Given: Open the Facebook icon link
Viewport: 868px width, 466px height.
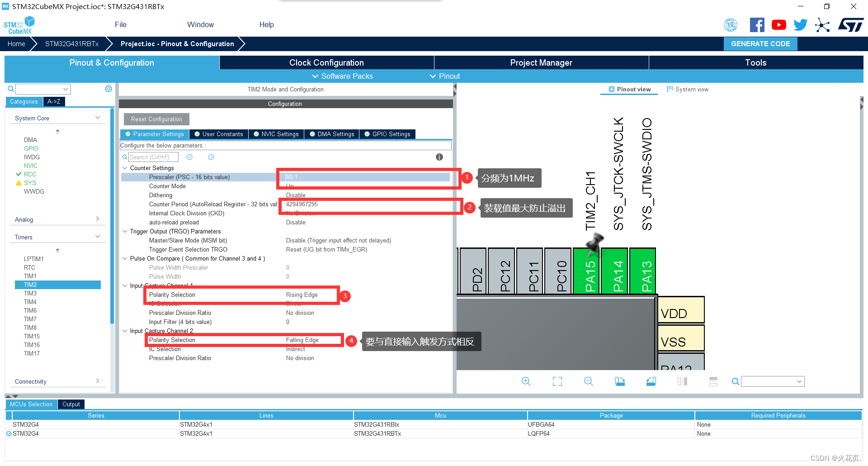Looking at the screenshot, I should click(x=757, y=25).
